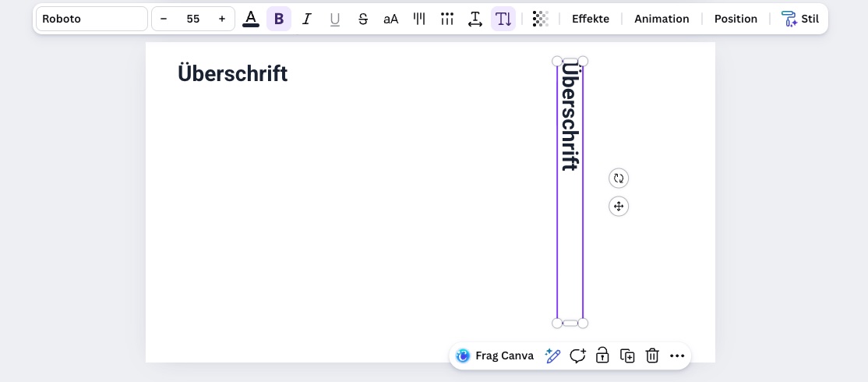Click the Frag Canva button
This screenshot has height=382, width=868.
coord(496,355)
